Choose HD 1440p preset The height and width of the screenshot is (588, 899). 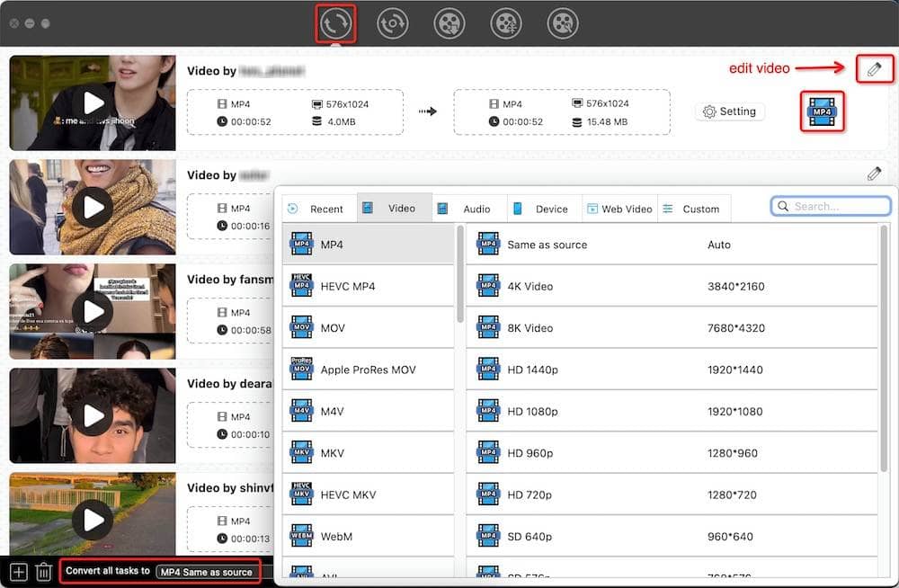point(672,370)
